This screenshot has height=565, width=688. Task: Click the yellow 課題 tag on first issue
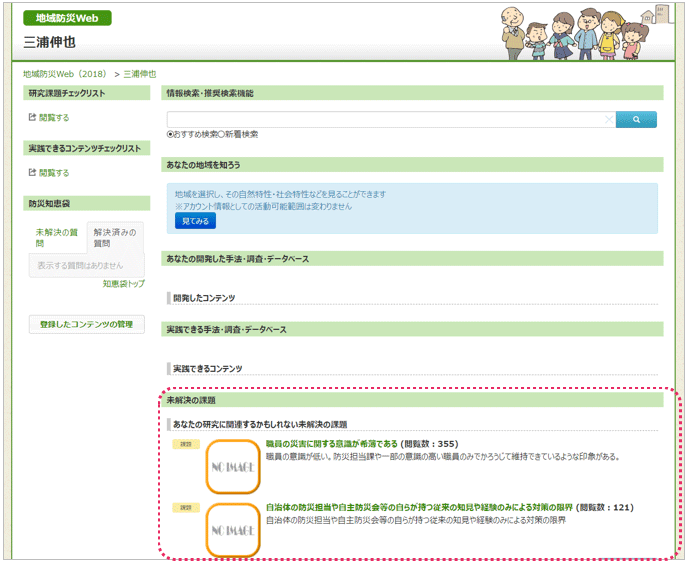point(187,443)
